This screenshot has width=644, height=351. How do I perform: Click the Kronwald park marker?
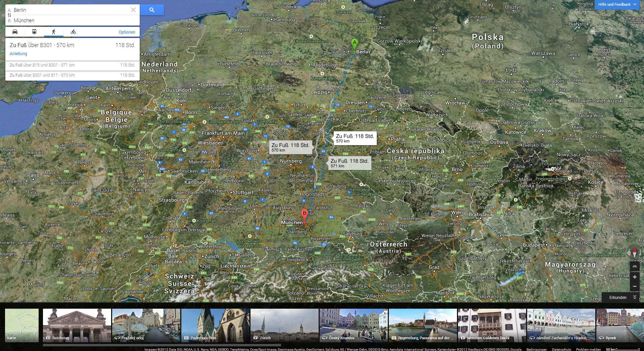coord(343,7)
